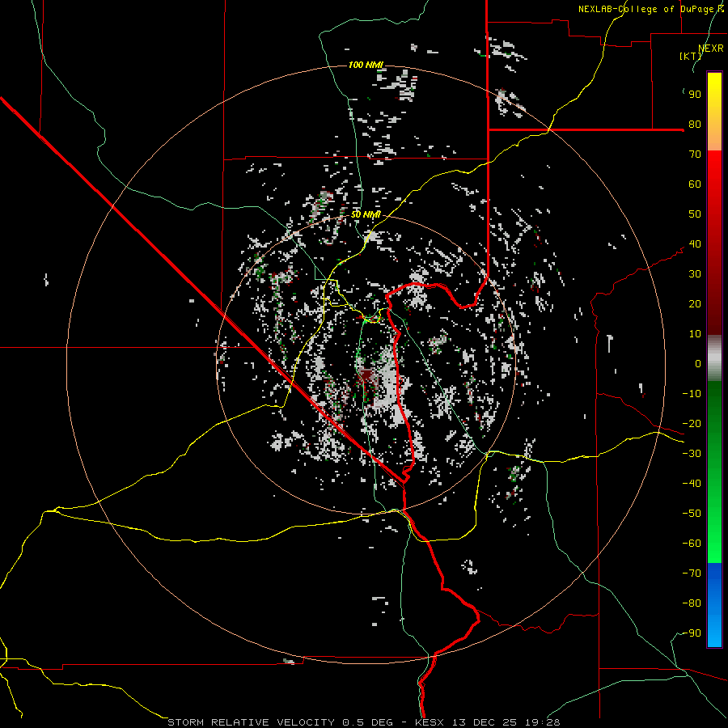Click the -70 value on the color scale
Viewport: 728px width, 728px height.
coord(692,574)
